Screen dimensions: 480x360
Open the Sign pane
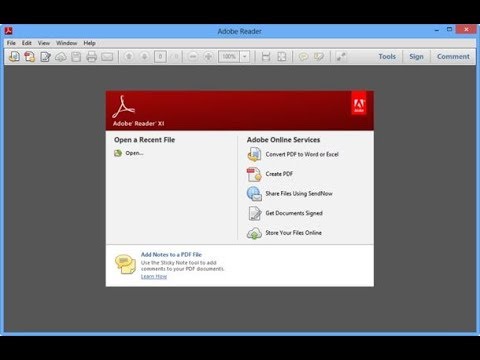pyautogui.click(x=416, y=57)
